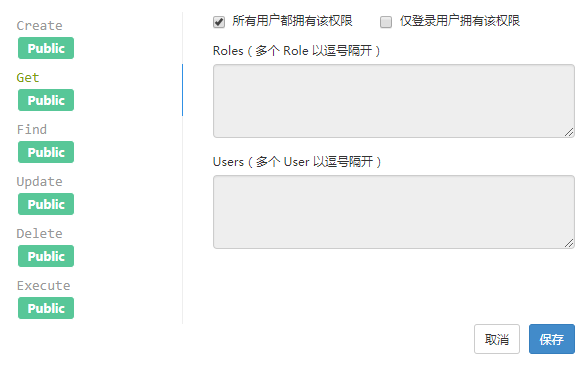Screen dimensions: 587x366
Task: Click the Roles textarea resize handle
Action: coord(569,132)
